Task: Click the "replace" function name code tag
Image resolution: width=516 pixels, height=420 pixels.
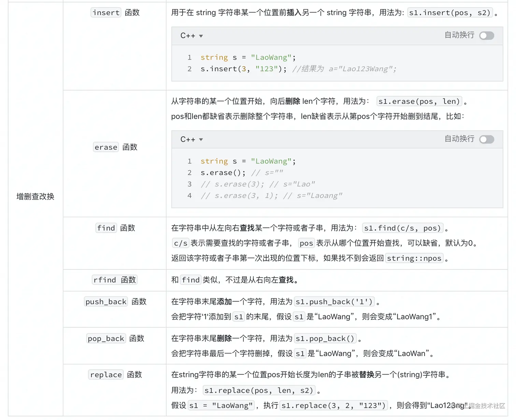Action: [x=106, y=375]
